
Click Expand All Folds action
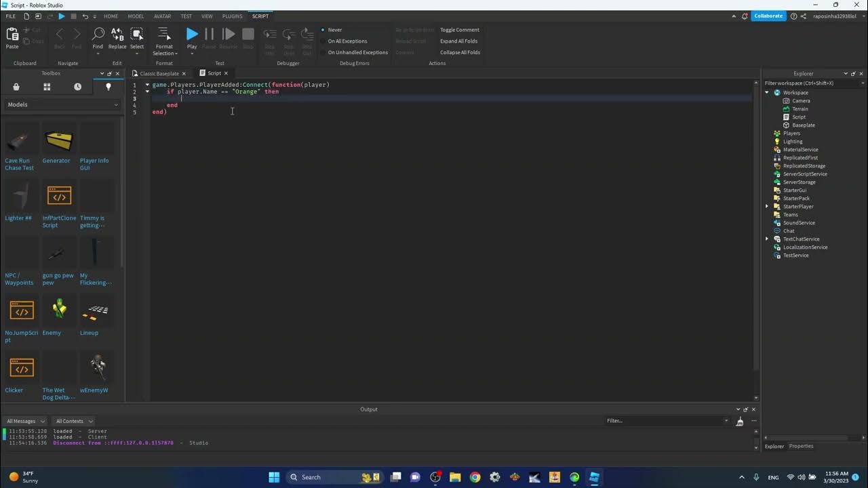tap(458, 41)
